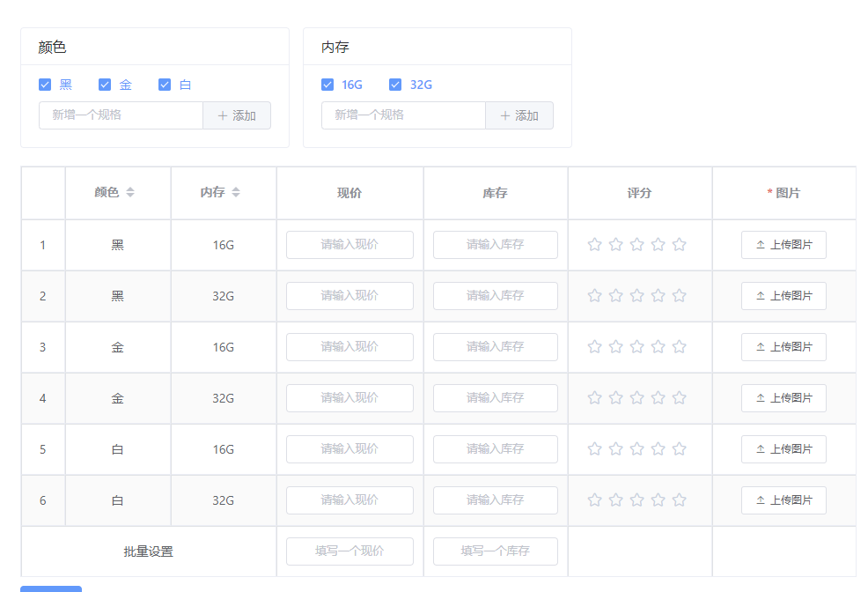The width and height of the screenshot is (868, 592).
Task: Uncheck the 16G memory checkbox
Action: click(327, 85)
